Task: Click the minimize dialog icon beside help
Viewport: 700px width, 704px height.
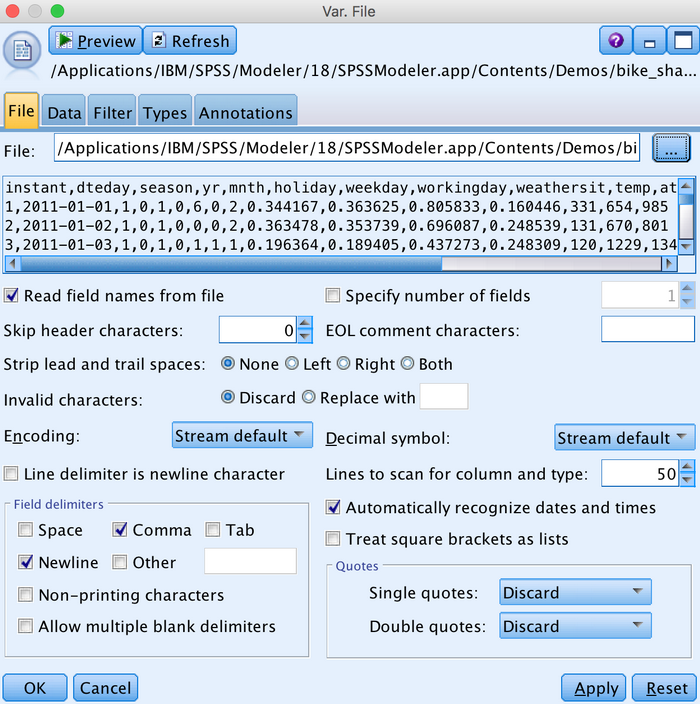Action: (x=650, y=41)
